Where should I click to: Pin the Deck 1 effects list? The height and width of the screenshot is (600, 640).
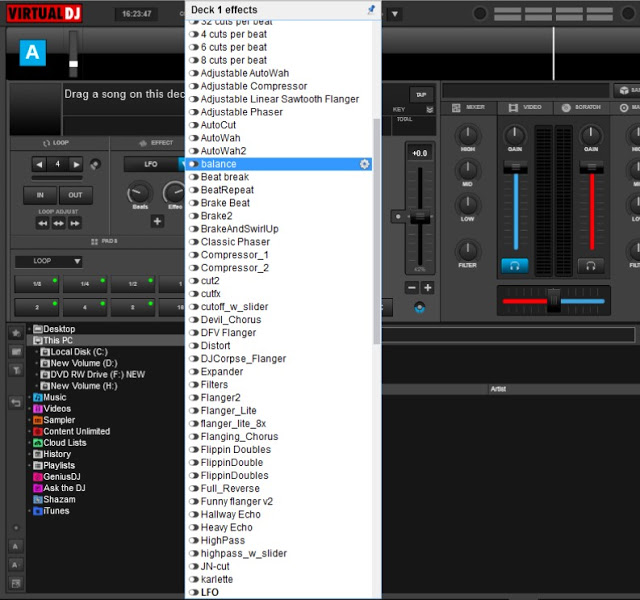tap(371, 9)
